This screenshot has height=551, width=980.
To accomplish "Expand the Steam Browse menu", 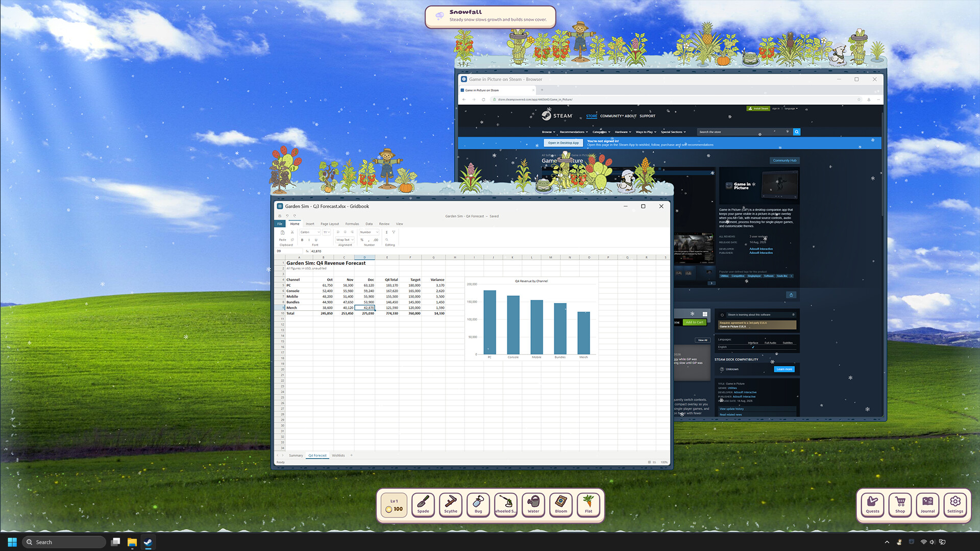I will (548, 132).
